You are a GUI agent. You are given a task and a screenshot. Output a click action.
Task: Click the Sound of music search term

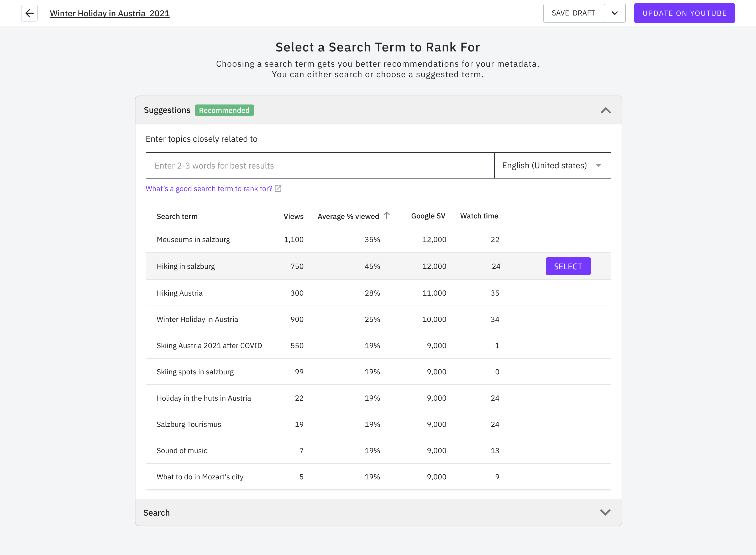(182, 451)
